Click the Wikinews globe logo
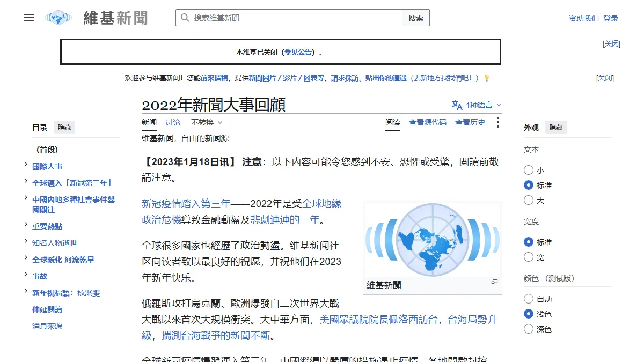Viewport: 644px width, 362px height. pos(58,18)
